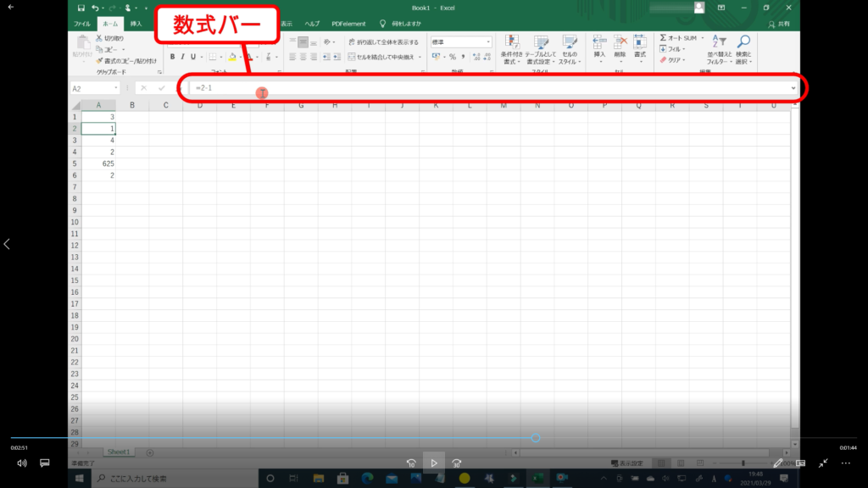Screen dimensions: 868x488
Task: Click the Bold formatting button
Action: 171,57
